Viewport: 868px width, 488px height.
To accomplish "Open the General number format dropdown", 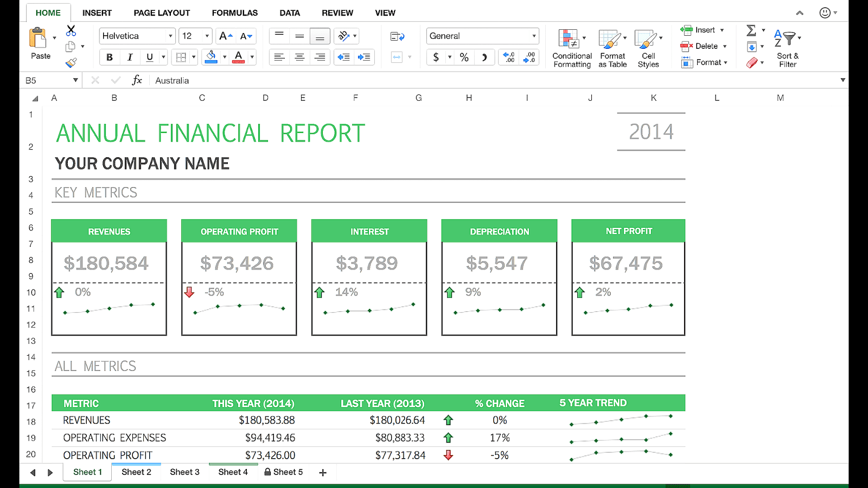I will tap(534, 36).
